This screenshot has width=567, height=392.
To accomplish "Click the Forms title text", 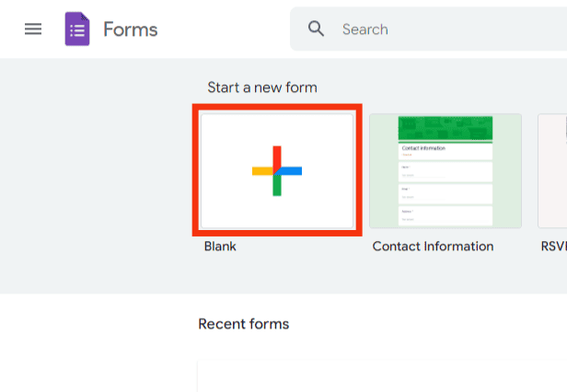I will click(131, 29).
